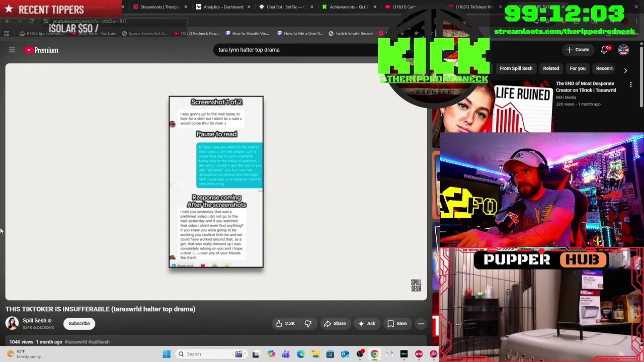Open Windows Start menu

click(167, 354)
